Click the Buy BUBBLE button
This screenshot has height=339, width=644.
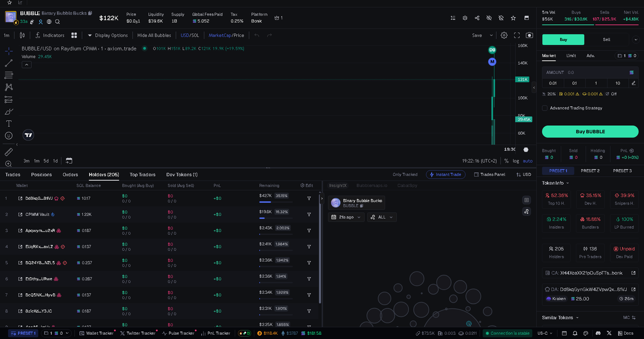point(590,132)
